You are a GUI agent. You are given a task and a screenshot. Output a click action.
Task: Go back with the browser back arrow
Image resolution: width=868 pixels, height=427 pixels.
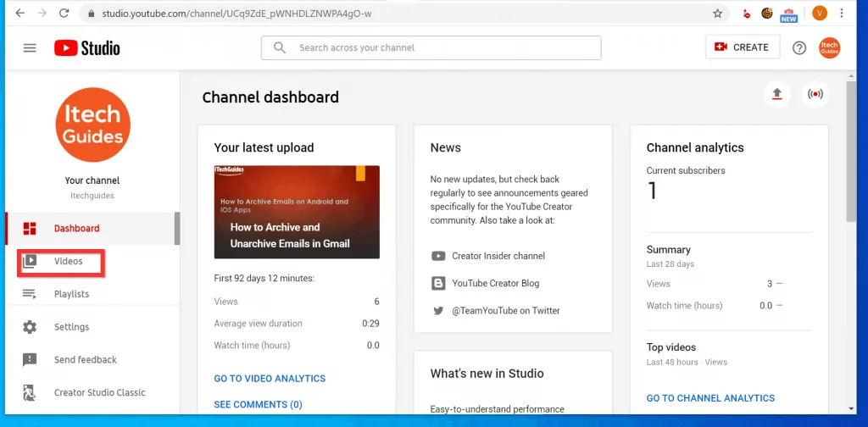pos(20,14)
